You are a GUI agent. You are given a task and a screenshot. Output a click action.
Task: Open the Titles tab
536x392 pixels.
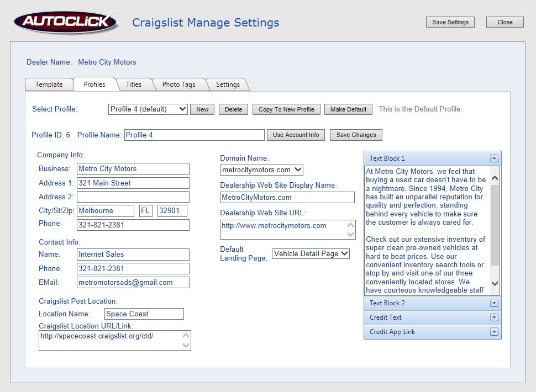point(134,84)
